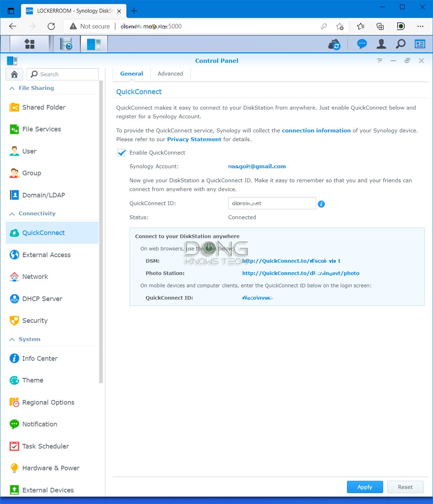
Task: Click the Not secure warning
Action: (x=90, y=26)
